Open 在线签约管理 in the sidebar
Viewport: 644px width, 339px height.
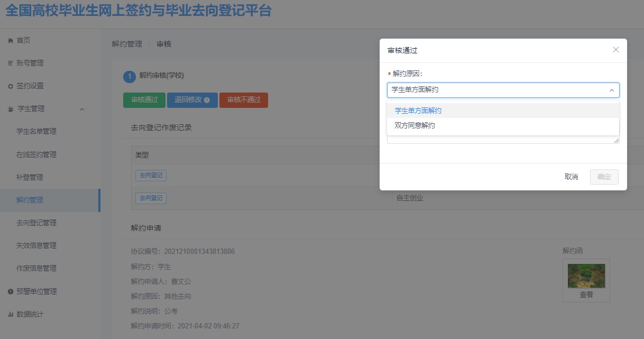(36, 154)
